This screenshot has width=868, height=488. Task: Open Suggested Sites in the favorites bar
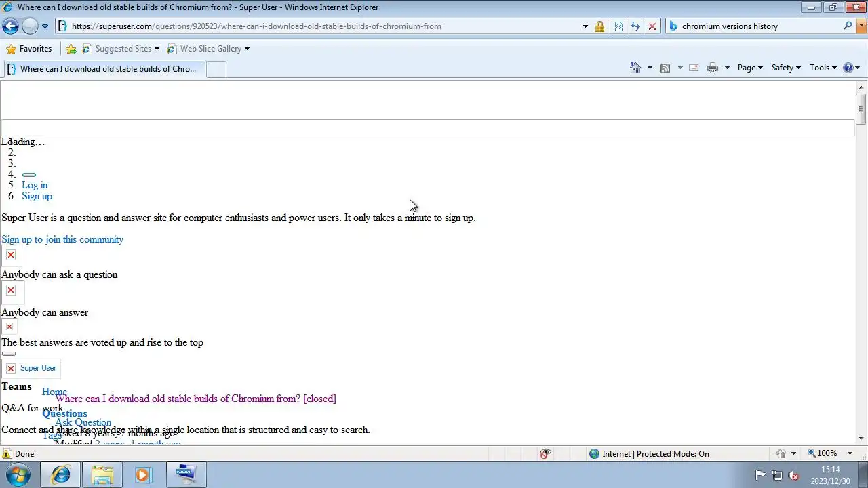coord(120,49)
